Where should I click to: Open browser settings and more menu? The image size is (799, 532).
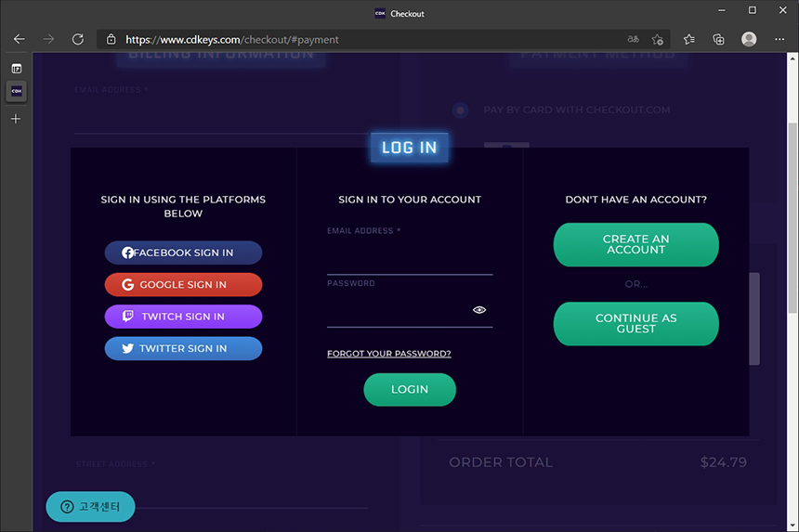pyautogui.click(x=779, y=39)
